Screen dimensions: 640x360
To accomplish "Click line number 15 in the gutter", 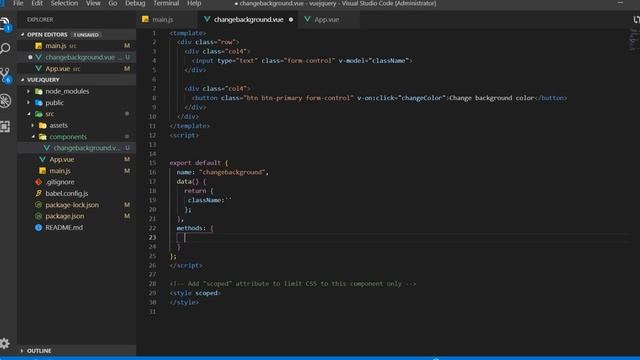I will click(x=152, y=163).
